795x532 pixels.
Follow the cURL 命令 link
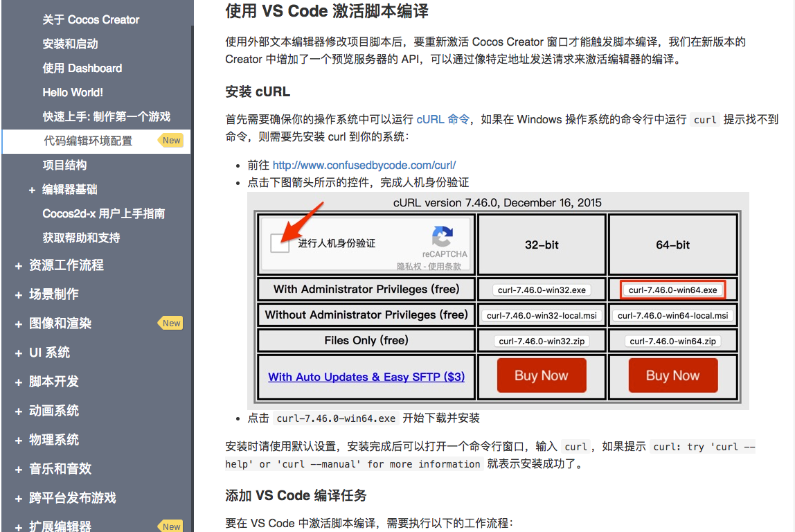pos(443,119)
